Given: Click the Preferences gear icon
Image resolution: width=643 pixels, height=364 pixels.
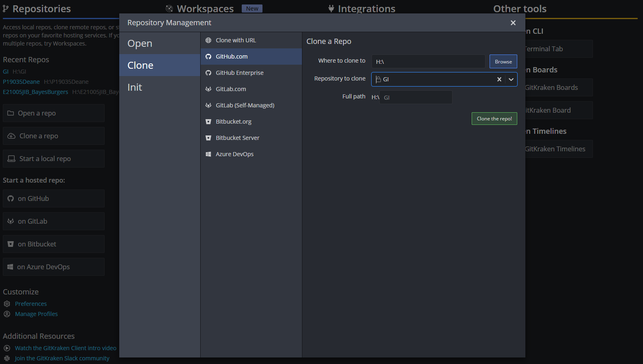Looking at the screenshot, I should [x=7, y=304].
